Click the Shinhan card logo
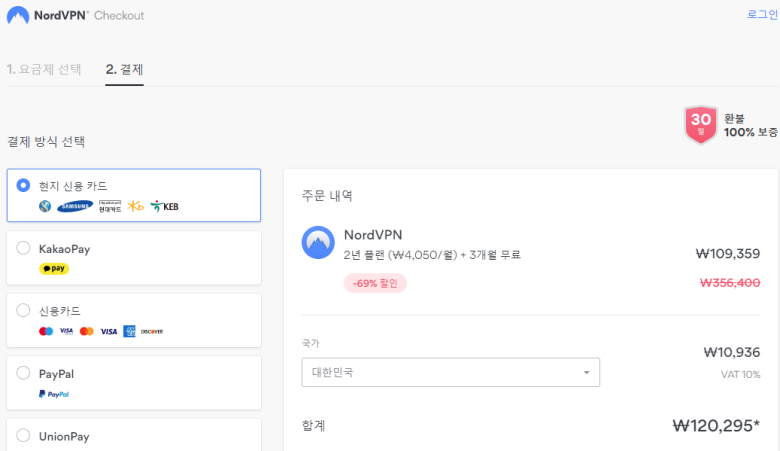The height and width of the screenshot is (451, 780). pos(45,206)
